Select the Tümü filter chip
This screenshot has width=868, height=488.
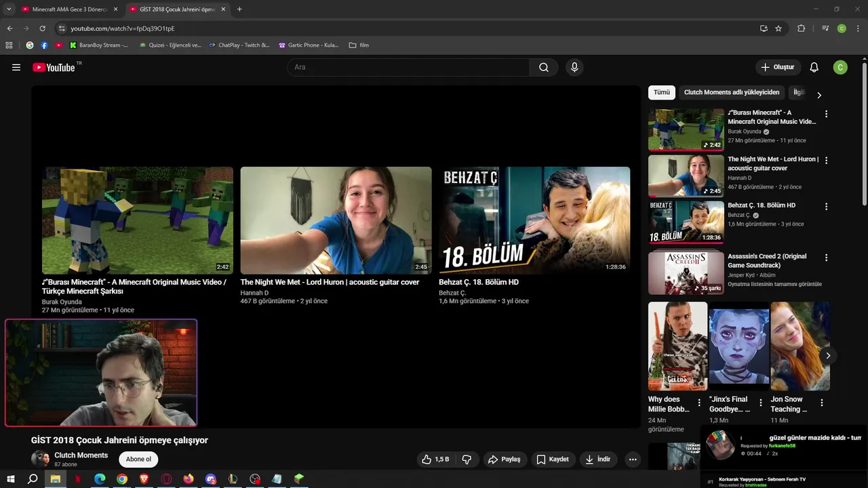(662, 92)
